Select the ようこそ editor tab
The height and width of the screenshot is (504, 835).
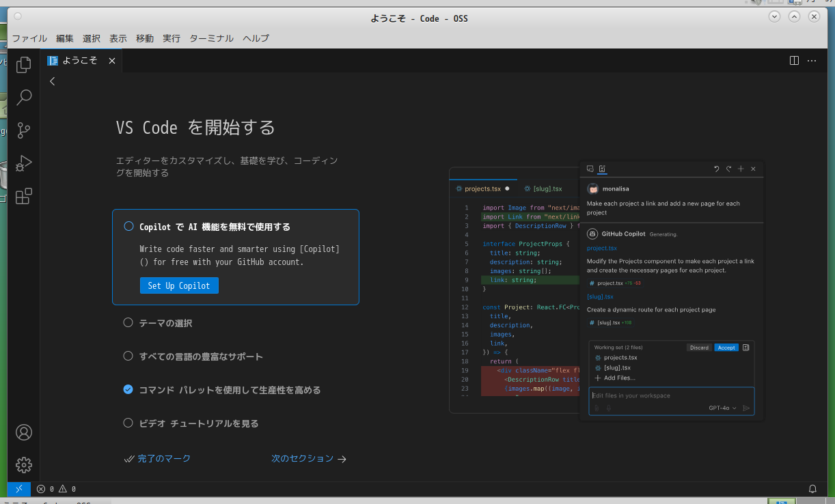tap(82, 60)
